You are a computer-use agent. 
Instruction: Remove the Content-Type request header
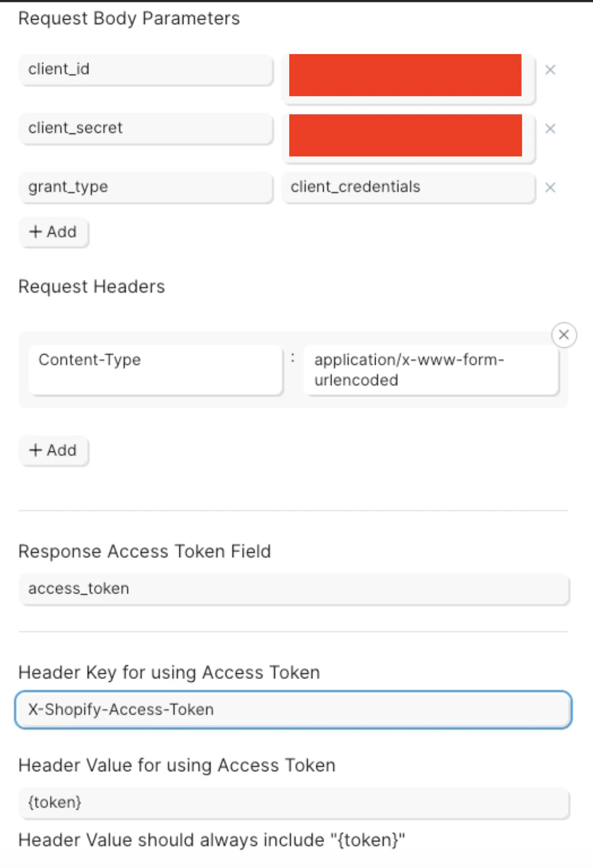tap(564, 334)
